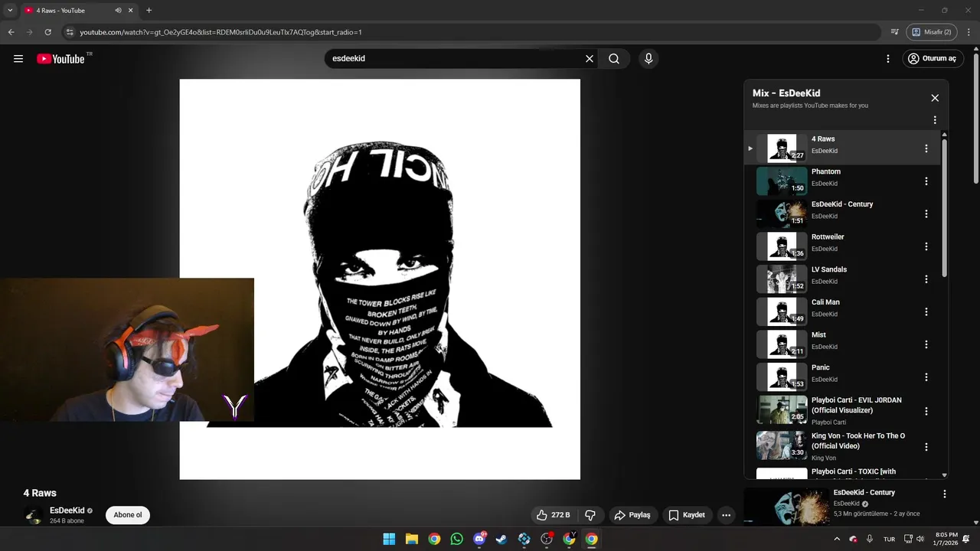The height and width of the screenshot is (551, 980).
Task: Open Discord from taskbar
Action: (479, 539)
